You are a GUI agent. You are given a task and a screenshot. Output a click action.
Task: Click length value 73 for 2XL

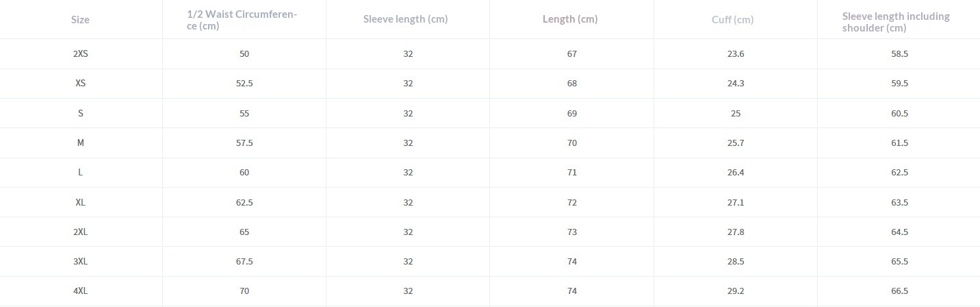pyautogui.click(x=572, y=232)
